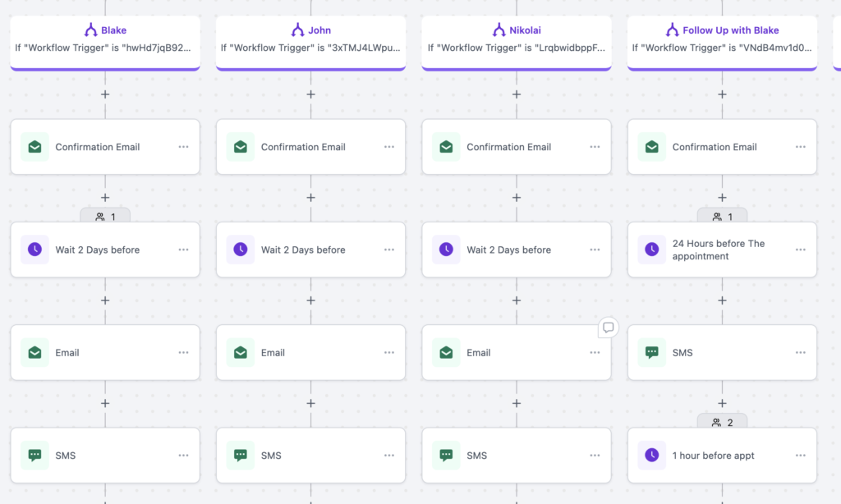Click the branch icon beside the Nikolai header
This screenshot has width=841, height=504.
[499, 30]
